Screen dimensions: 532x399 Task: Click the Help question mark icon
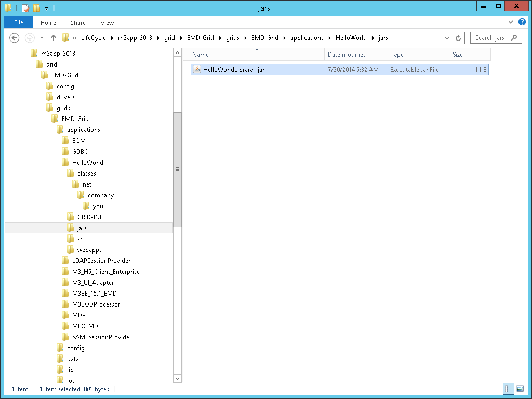[x=522, y=22]
